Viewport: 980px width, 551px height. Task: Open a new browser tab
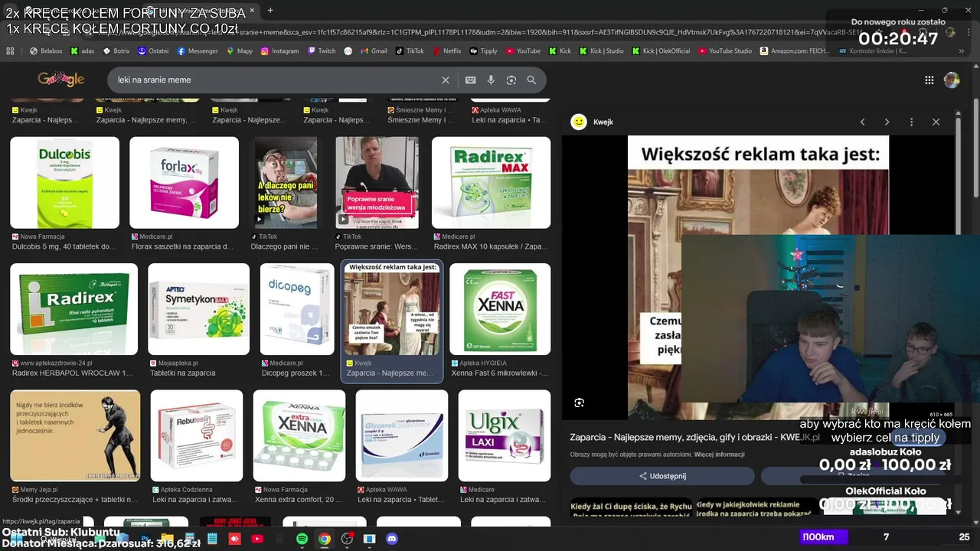[x=270, y=11]
